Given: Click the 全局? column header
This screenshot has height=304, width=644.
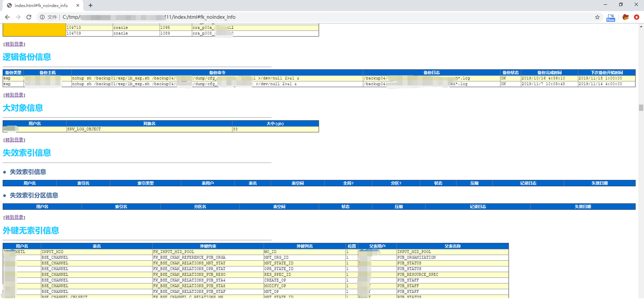Looking at the screenshot, I should [348, 183].
